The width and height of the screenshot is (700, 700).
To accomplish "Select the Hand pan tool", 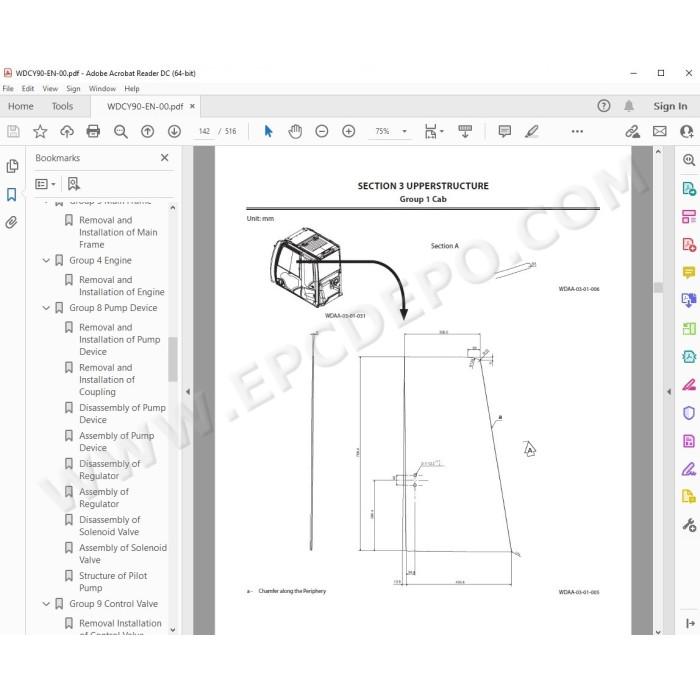I will pyautogui.click(x=295, y=131).
